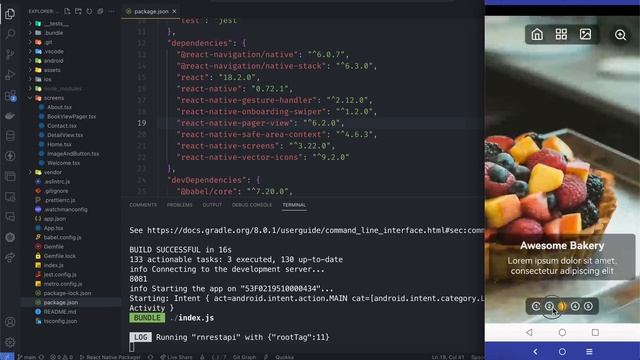Open Home.tsx in file tree

(59, 144)
